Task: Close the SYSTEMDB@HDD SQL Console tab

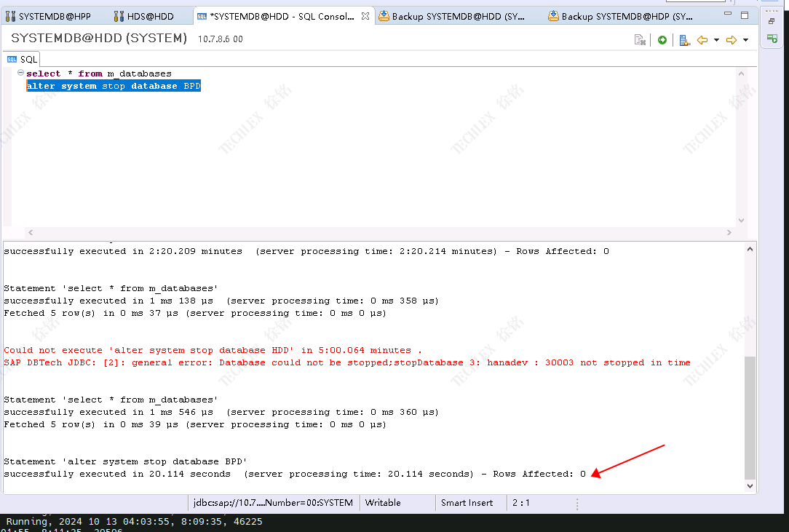Action: tap(365, 16)
